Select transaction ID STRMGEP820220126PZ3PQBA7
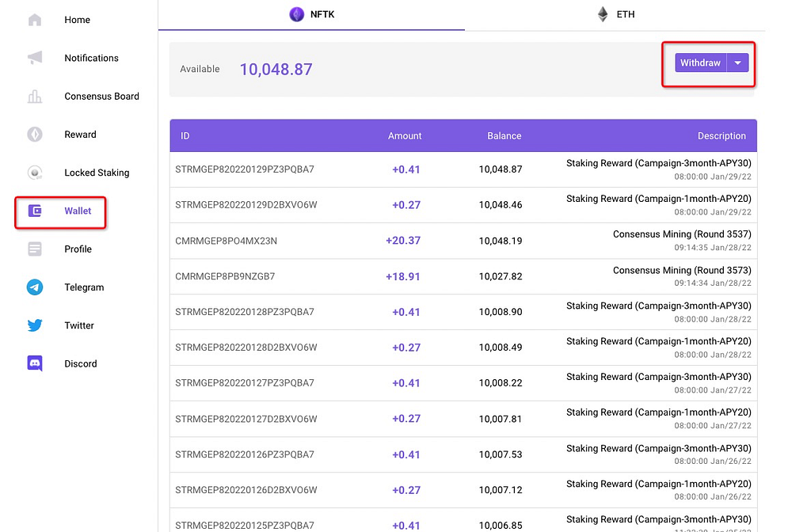Viewport: 811px width, 532px height. (245, 454)
